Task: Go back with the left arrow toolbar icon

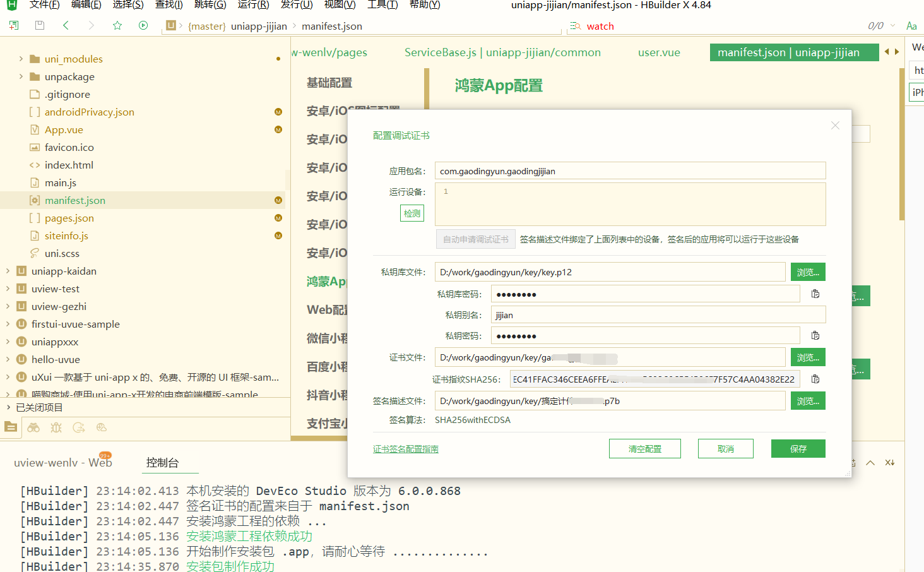Action: click(66, 25)
